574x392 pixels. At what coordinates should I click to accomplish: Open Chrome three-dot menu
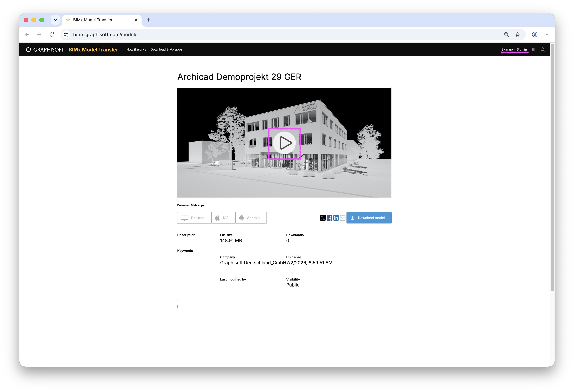[547, 34]
